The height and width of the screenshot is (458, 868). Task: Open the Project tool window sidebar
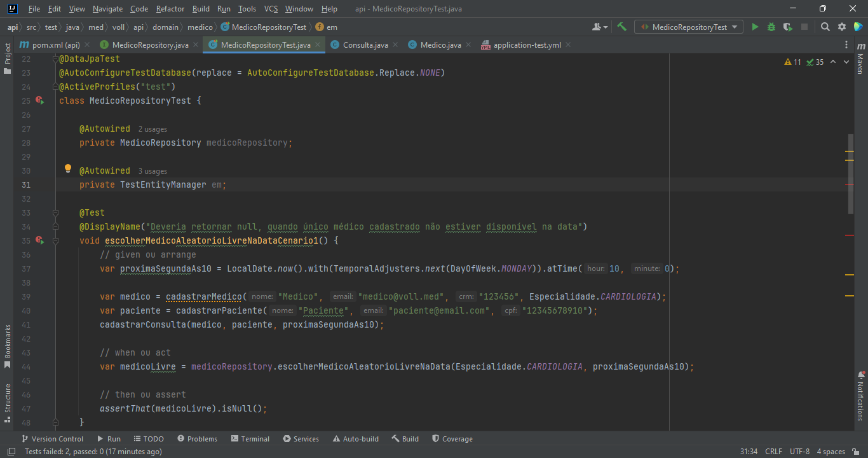(x=8, y=58)
